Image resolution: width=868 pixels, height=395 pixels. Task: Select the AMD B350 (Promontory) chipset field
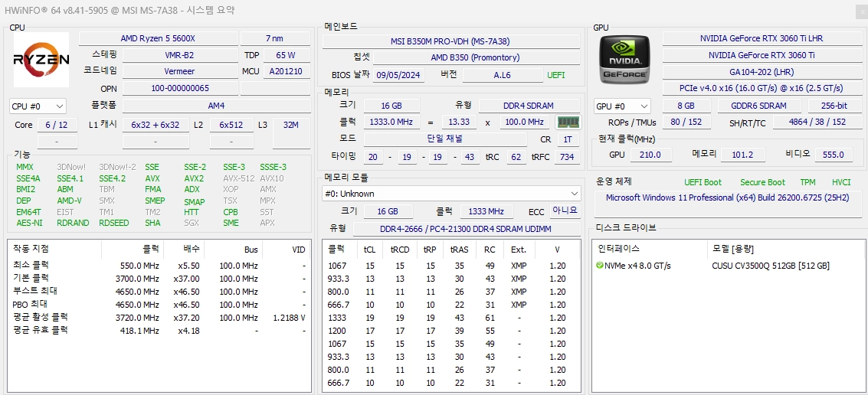(x=475, y=57)
